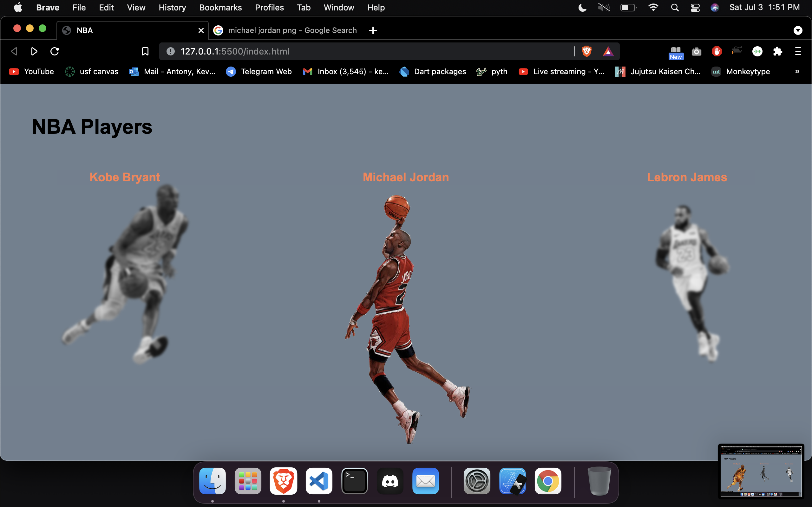
Task: Expand hidden bookmarks overflow chevron
Action: coord(797,71)
